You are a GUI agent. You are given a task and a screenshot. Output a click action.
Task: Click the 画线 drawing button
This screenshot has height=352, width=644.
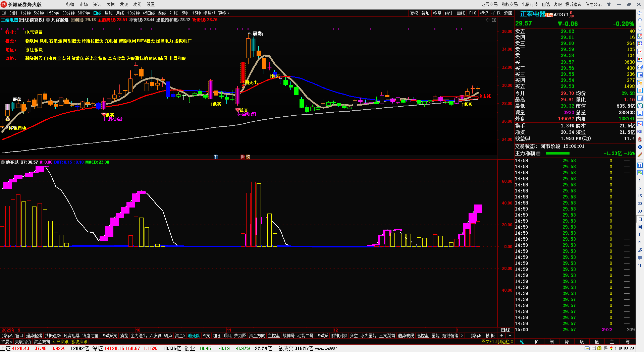(x=461, y=13)
